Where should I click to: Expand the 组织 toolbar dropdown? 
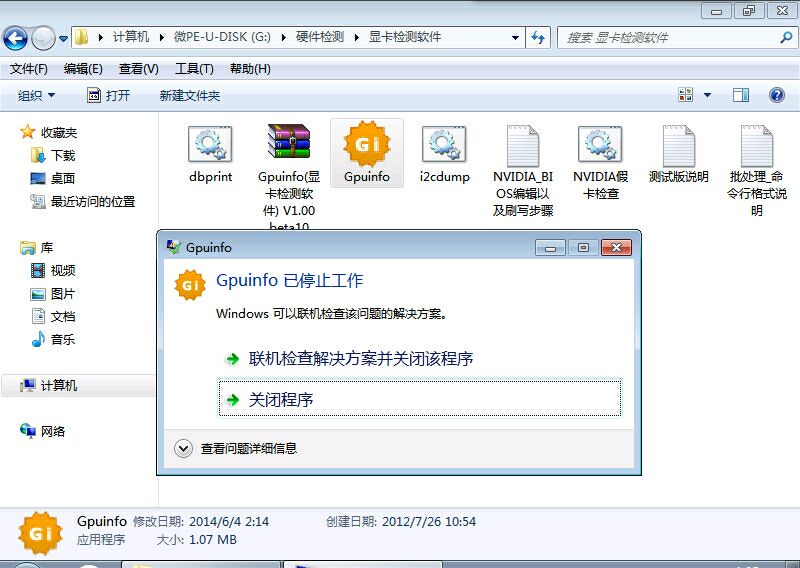(x=36, y=95)
